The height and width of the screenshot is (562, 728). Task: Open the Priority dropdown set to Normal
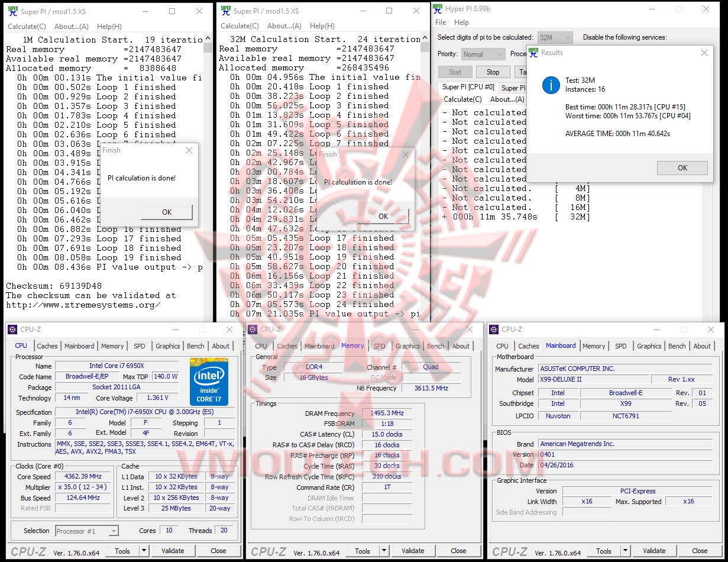click(483, 54)
